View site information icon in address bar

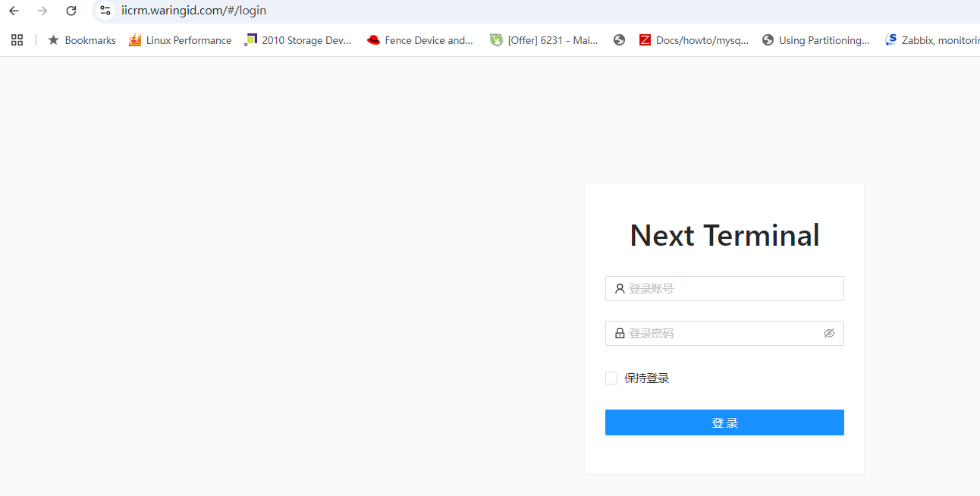point(105,11)
